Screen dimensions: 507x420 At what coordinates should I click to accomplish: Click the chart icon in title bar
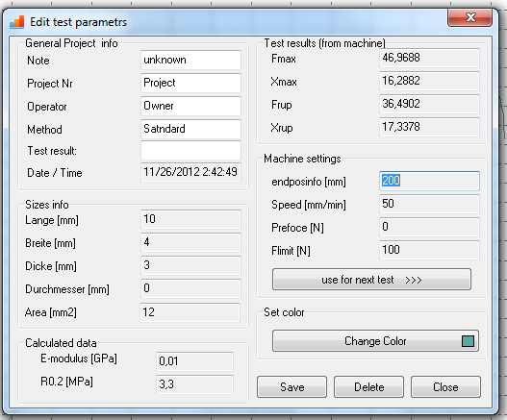(16, 22)
